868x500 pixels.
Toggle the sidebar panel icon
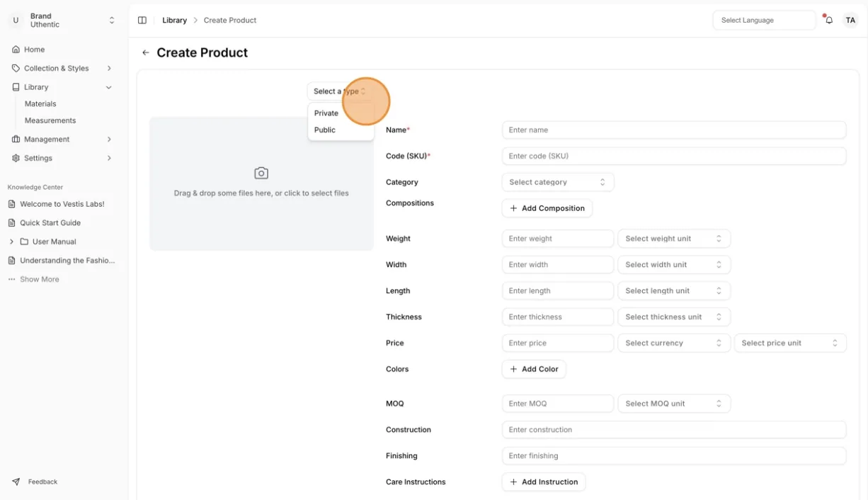142,21
